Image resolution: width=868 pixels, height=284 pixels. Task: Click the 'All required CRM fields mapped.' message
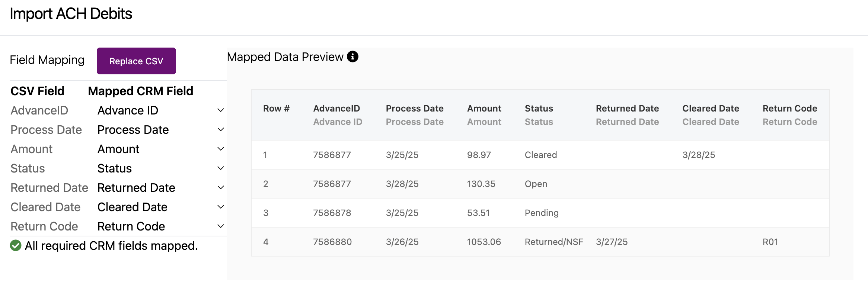(111, 246)
